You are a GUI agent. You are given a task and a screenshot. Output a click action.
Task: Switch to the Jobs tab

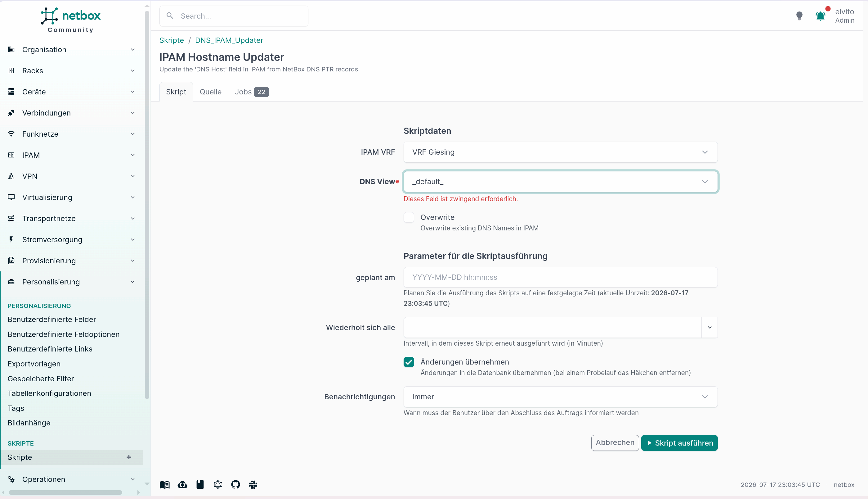click(x=252, y=92)
